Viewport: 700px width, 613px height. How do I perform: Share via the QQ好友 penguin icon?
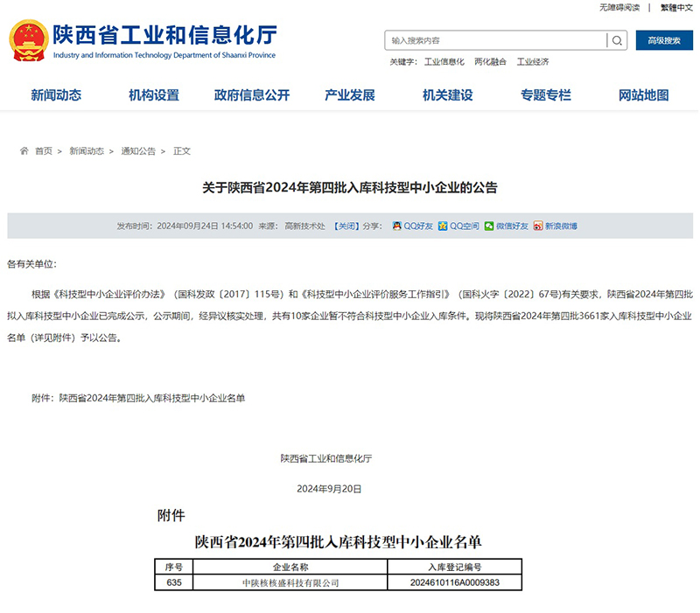coord(396,226)
